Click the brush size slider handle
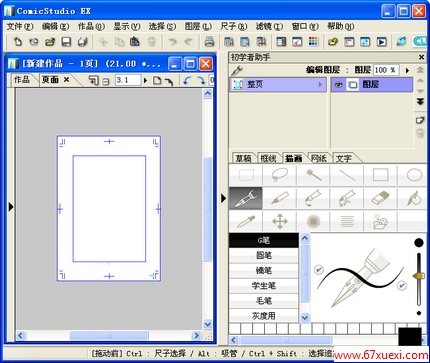This screenshot has height=363, width=430. [419, 276]
